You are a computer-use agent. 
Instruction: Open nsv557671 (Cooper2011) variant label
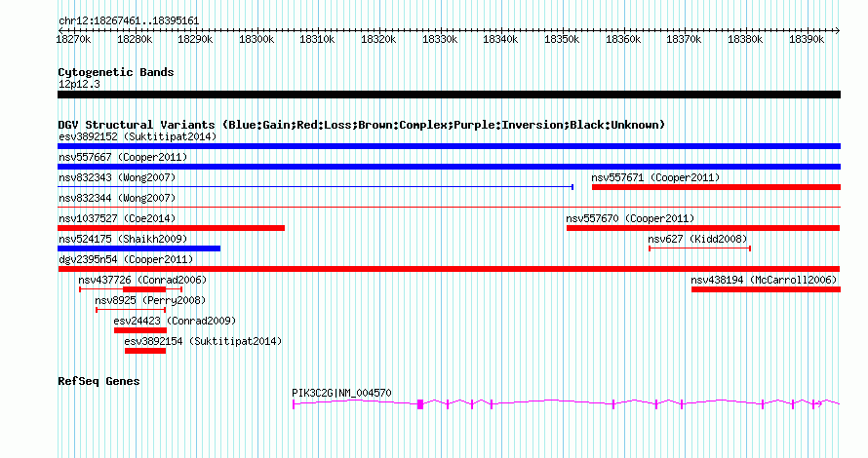(655, 177)
